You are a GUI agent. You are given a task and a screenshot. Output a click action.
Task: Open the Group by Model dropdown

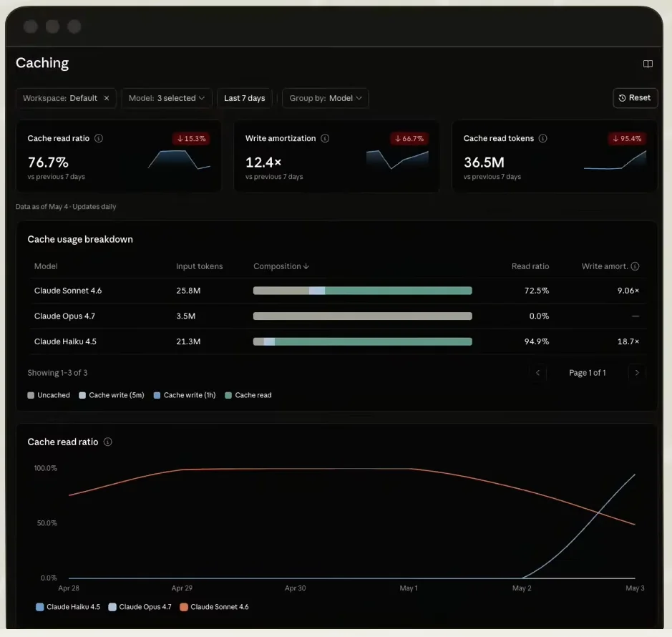click(326, 98)
